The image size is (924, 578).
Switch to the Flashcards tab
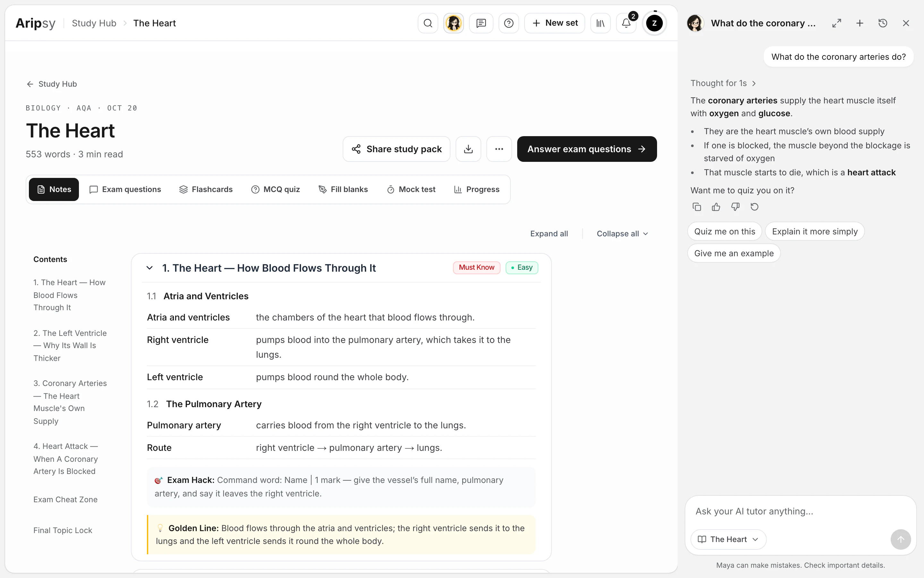click(x=206, y=189)
